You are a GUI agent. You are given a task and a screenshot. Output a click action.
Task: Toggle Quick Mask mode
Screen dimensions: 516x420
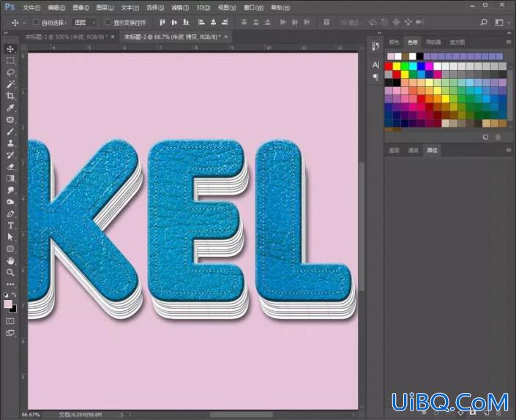tap(10, 321)
